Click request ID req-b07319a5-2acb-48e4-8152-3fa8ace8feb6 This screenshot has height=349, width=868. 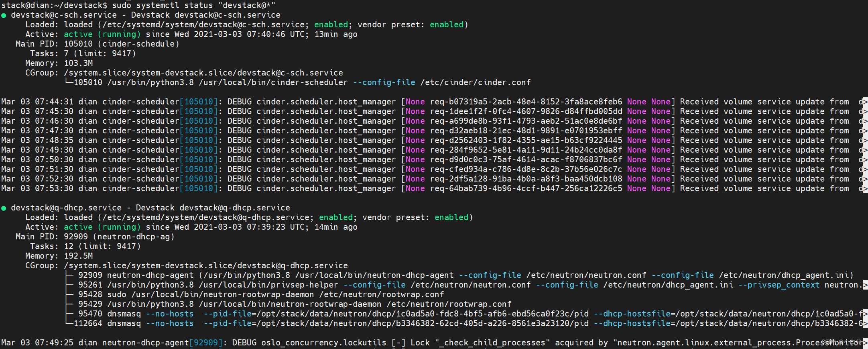pyautogui.click(x=526, y=102)
